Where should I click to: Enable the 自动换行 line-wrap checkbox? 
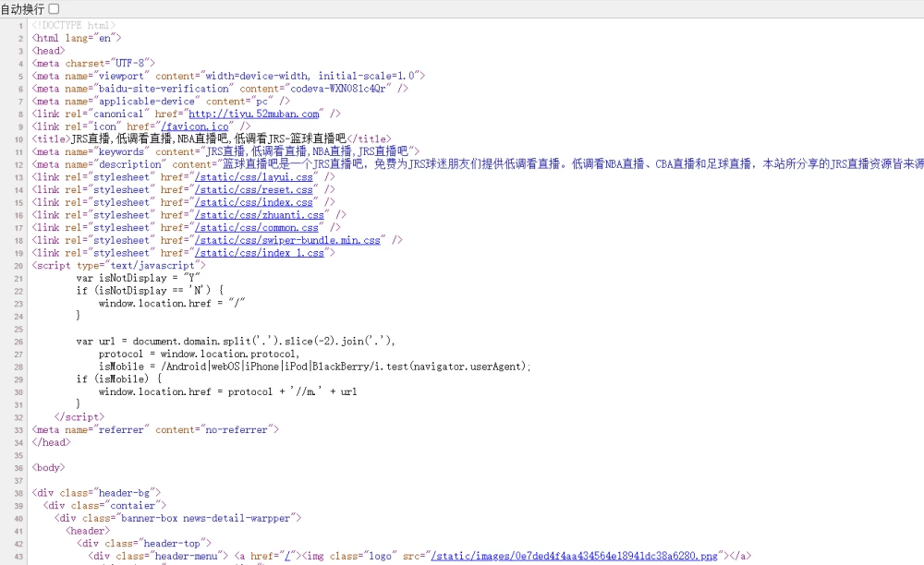tap(54, 9)
